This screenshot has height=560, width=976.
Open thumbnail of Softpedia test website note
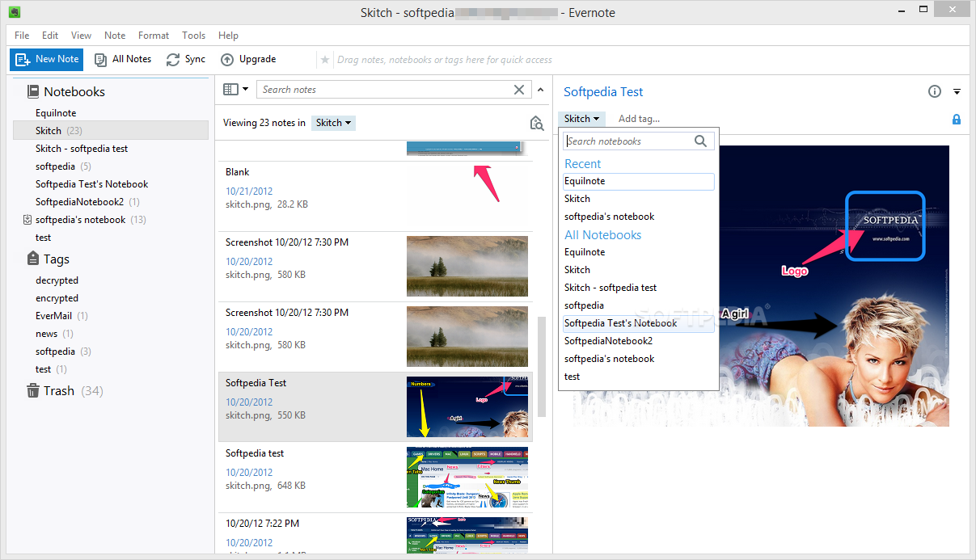(x=467, y=478)
